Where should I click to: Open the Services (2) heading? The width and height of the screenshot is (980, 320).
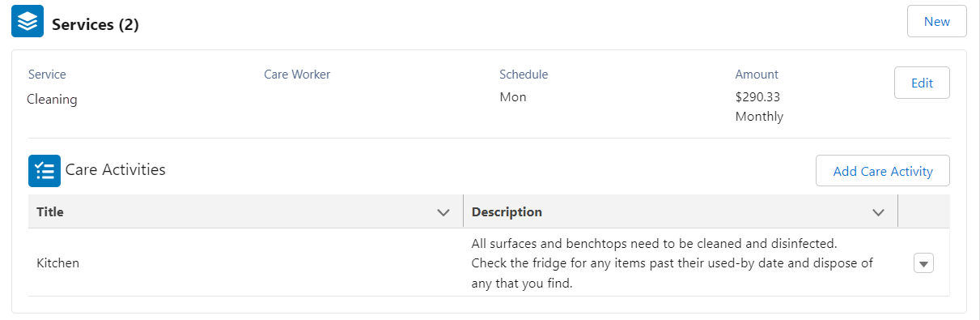click(x=95, y=25)
